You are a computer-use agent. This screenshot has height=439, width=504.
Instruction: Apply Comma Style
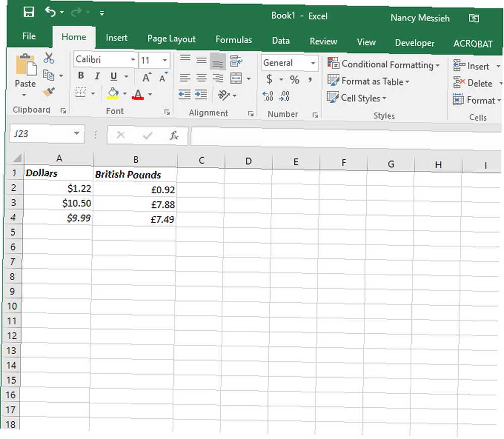point(310,80)
